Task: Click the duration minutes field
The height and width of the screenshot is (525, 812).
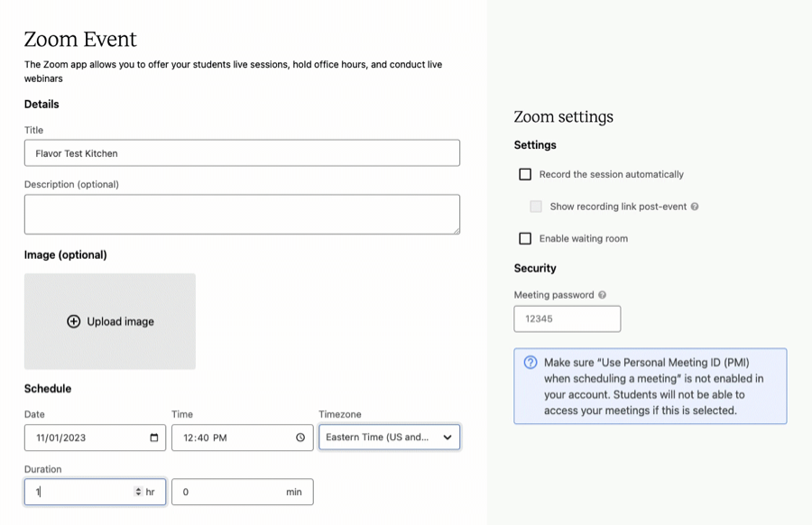Action: point(243,492)
